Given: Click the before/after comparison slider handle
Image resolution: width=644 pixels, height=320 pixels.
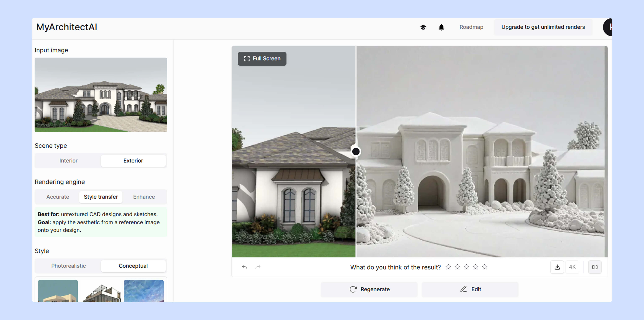Looking at the screenshot, I should tap(356, 151).
